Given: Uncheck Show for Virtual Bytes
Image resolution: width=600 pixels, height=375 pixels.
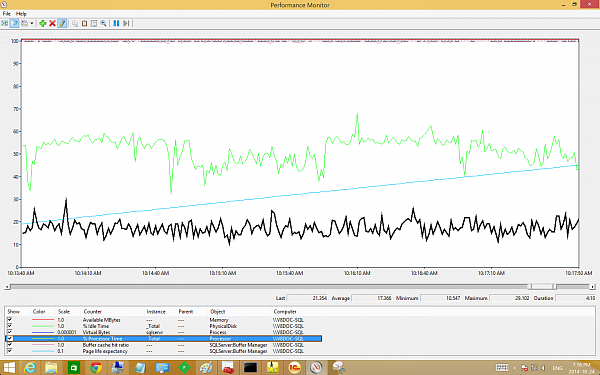Looking at the screenshot, I should (x=10, y=332).
